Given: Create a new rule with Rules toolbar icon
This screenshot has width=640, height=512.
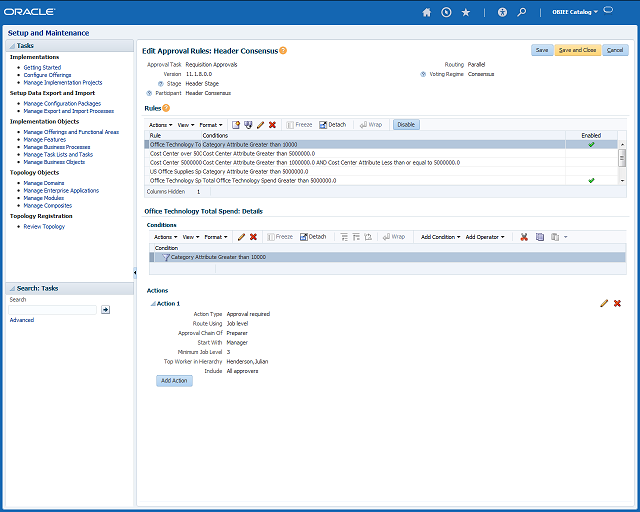Looking at the screenshot, I should click(236, 125).
